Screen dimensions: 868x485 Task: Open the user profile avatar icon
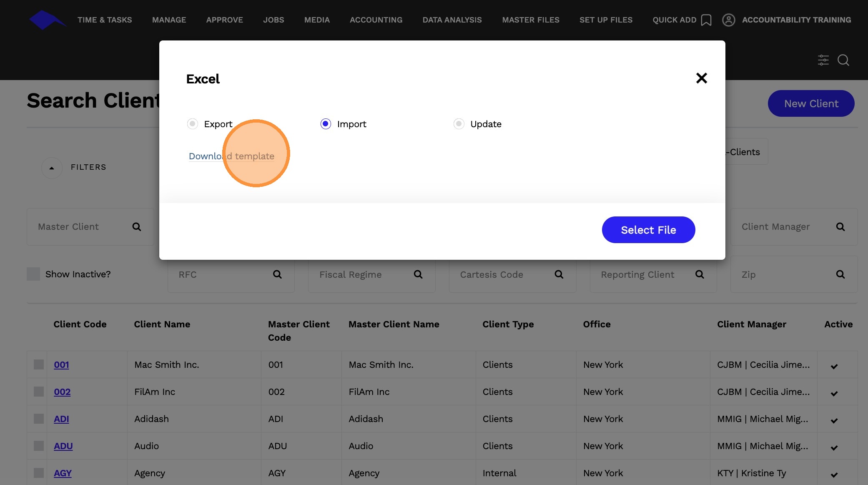[x=728, y=20]
